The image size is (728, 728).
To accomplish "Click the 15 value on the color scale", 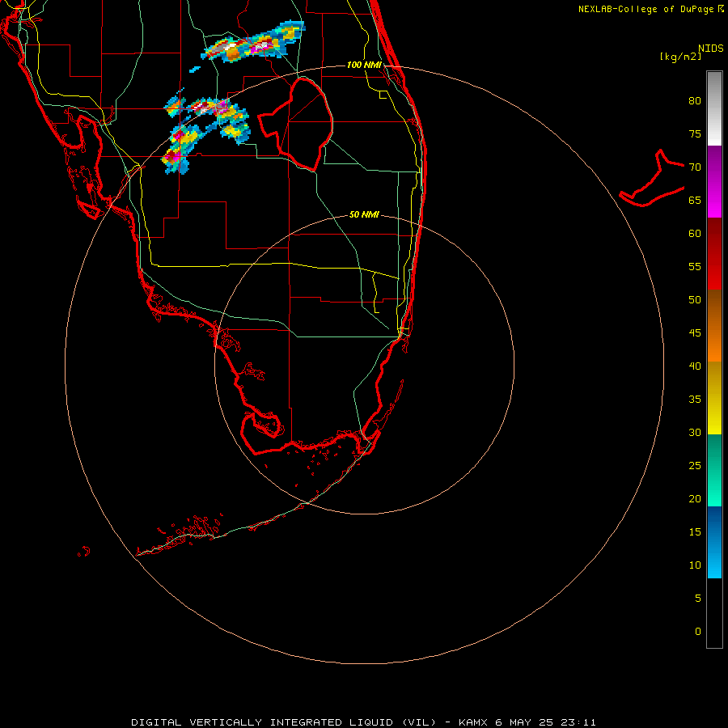I will coord(695,532).
